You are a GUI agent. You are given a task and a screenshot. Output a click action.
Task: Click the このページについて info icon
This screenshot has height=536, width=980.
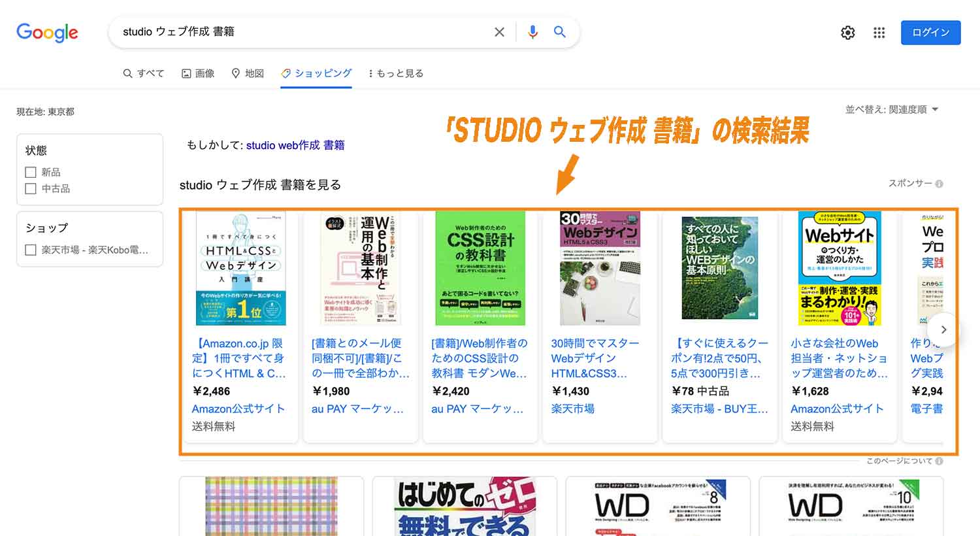click(939, 461)
